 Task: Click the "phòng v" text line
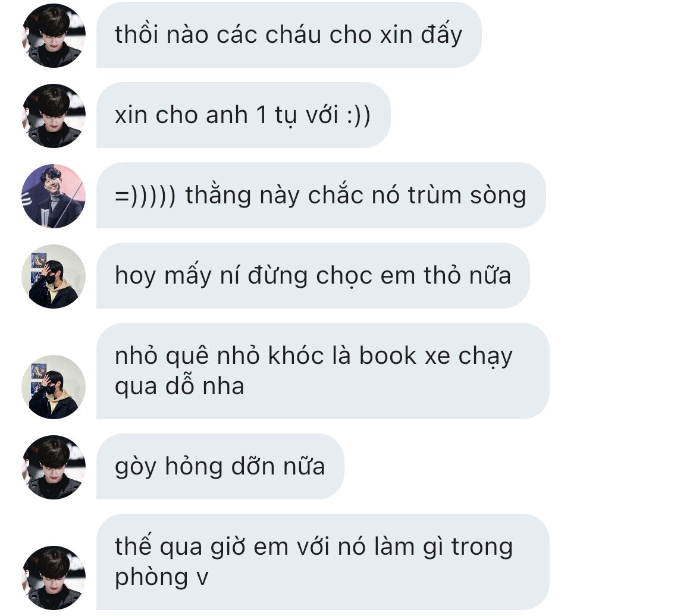pos(161,578)
